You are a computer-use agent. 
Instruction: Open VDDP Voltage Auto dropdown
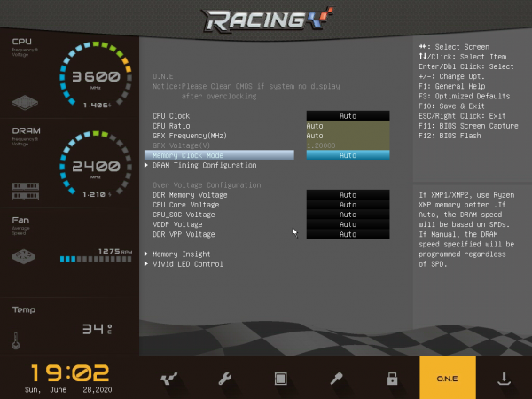[x=348, y=224]
